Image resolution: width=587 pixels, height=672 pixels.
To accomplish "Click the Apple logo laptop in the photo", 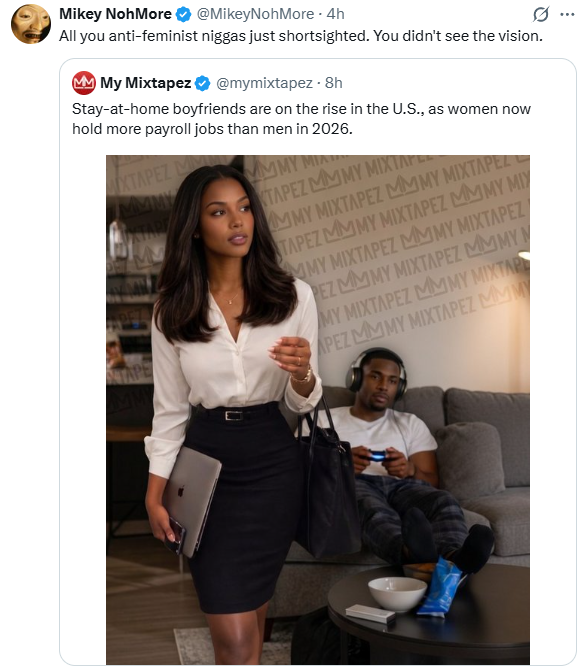I will tap(192, 501).
